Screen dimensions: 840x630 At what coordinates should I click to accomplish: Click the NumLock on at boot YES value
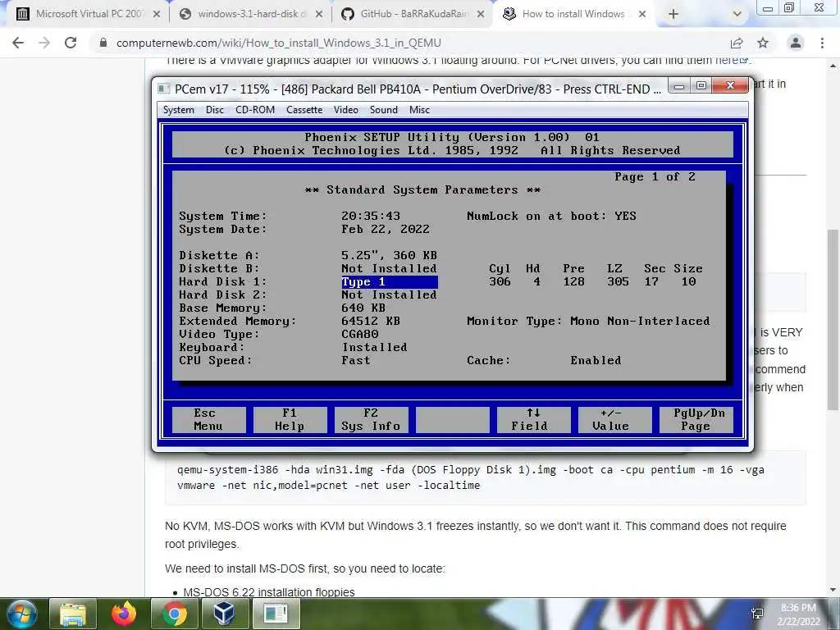[x=625, y=216]
